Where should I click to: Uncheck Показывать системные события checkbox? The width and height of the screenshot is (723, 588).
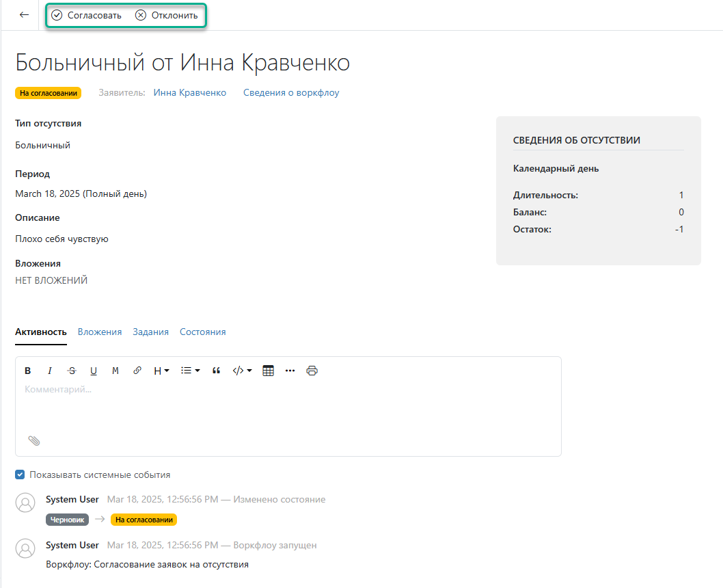coord(20,475)
